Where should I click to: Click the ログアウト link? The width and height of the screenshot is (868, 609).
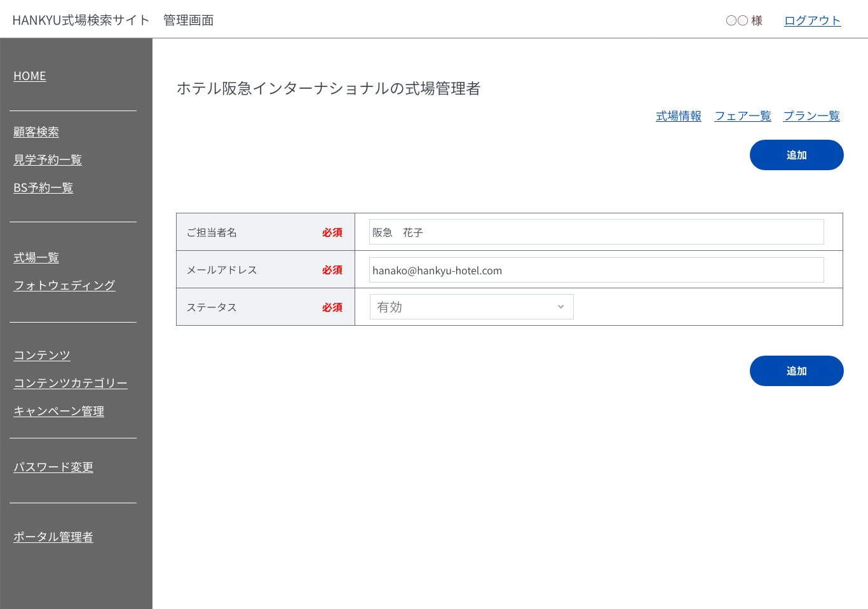tap(812, 20)
